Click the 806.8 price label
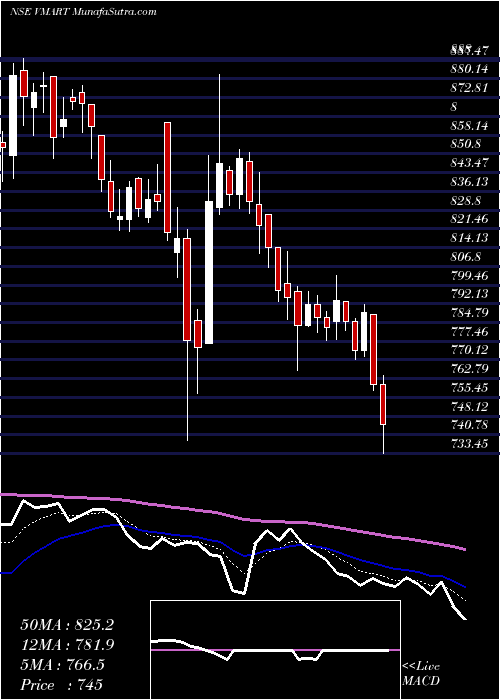500x700 pixels. tap(466, 257)
